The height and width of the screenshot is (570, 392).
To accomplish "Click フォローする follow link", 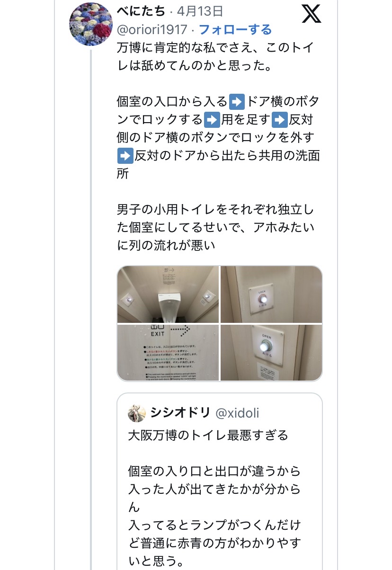I will pyautogui.click(x=235, y=30).
